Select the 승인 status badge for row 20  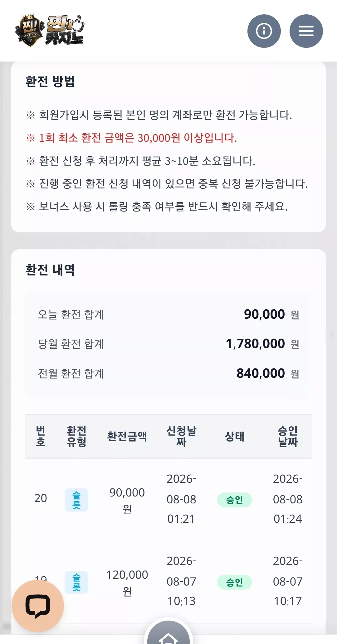[235, 500]
